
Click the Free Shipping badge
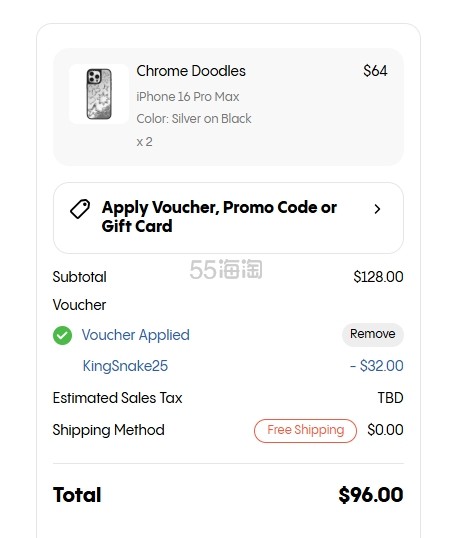click(305, 430)
